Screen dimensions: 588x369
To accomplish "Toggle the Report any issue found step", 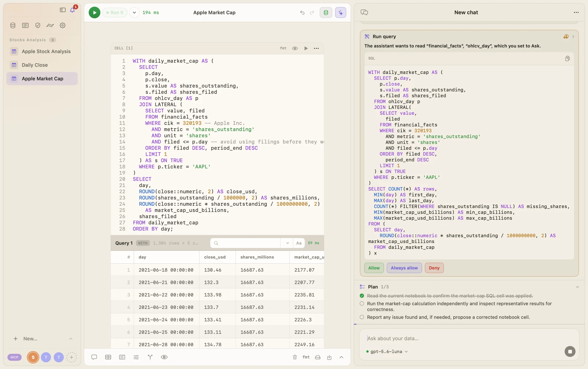I will [x=362, y=317].
